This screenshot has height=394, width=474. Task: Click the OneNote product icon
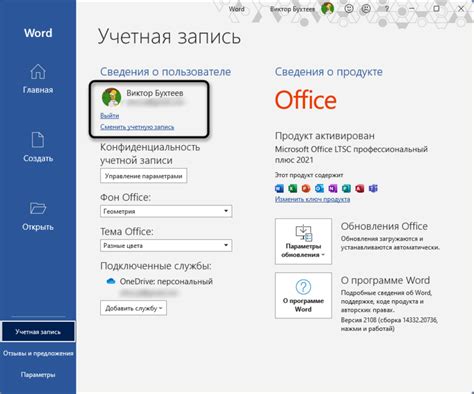click(333, 189)
